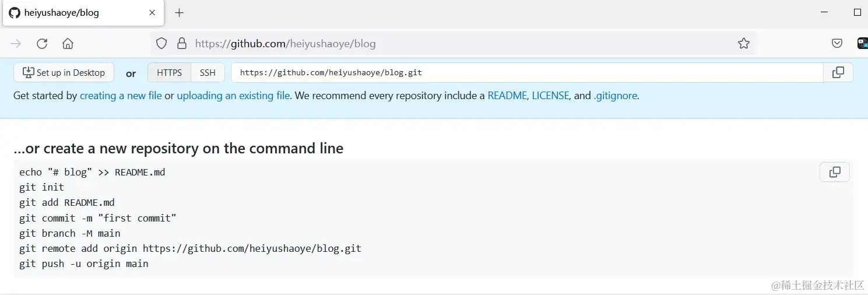The image size is (868, 295).
Task: Click Set up in Desktop button
Action: 64,73
